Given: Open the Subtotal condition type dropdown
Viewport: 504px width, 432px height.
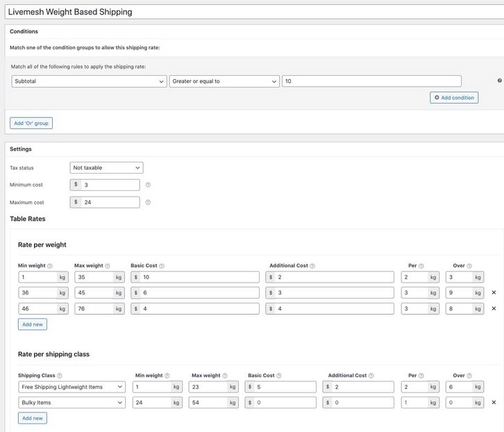Looking at the screenshot, I should coord(89,81).
